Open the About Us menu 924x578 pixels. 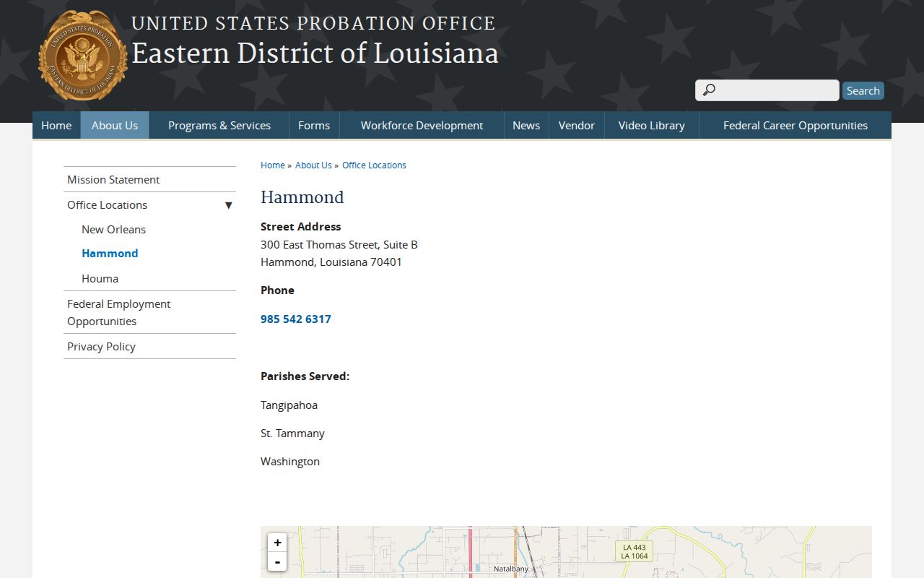click(x=115, y=125)
